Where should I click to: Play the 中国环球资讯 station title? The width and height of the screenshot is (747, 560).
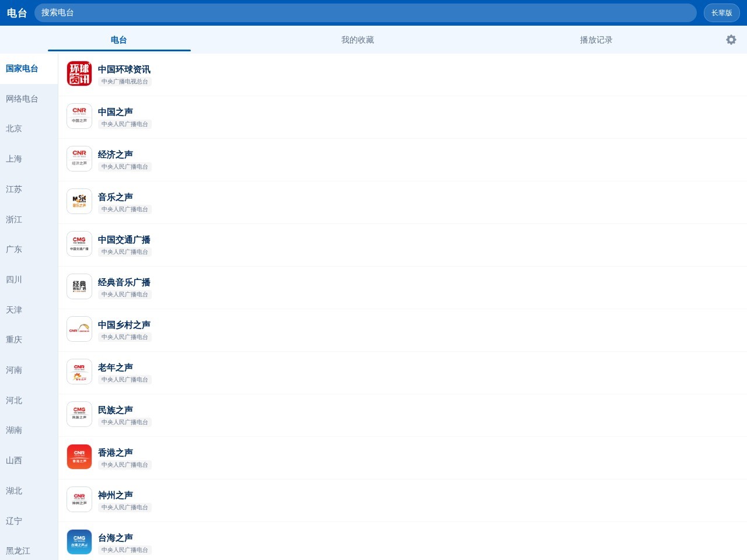coord(124,69)
